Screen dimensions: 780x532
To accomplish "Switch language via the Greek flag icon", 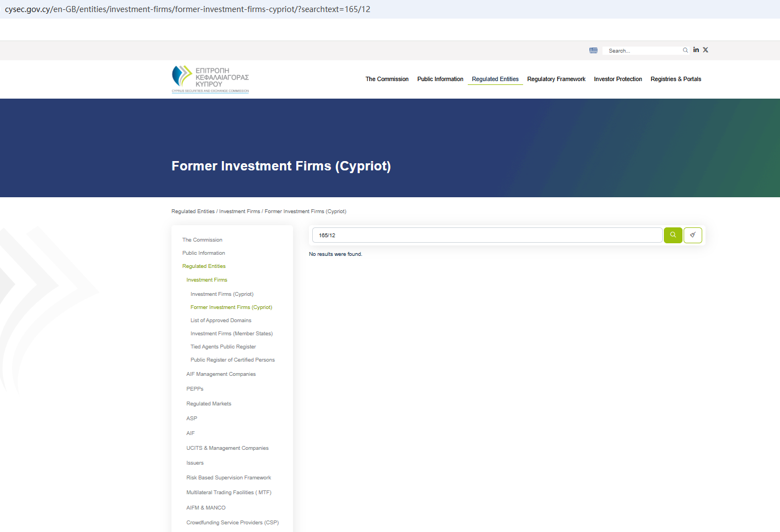I will tap(593, 50).
